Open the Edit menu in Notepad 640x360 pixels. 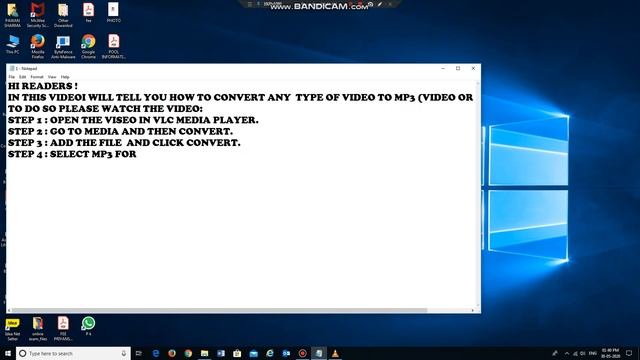click(22, 77)
